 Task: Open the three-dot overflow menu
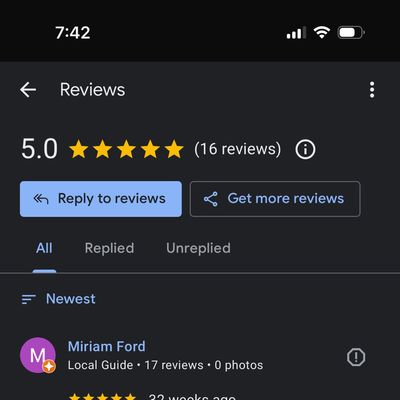[372, 90]
